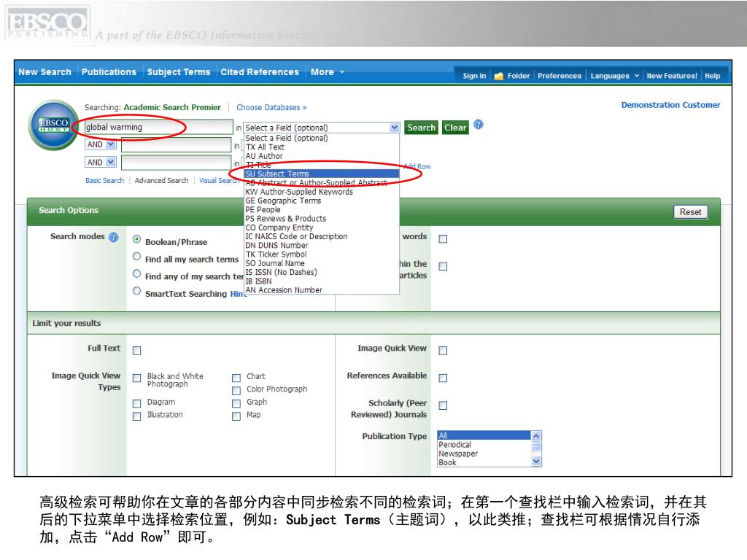The image size is (747, 560).
Task: Choose AU Author option
Action: [x=322, y=156]
